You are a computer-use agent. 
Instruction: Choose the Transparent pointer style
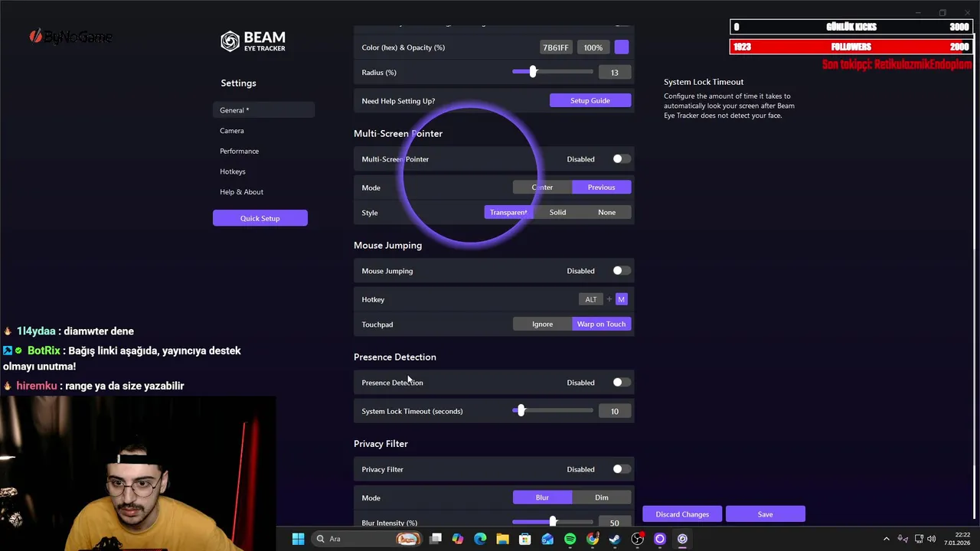coord(508,212)
